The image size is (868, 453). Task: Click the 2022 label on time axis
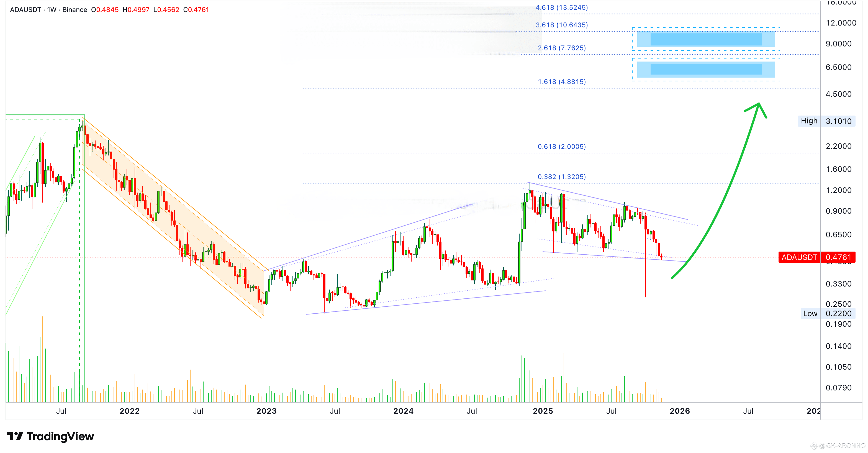coord(129,411)
